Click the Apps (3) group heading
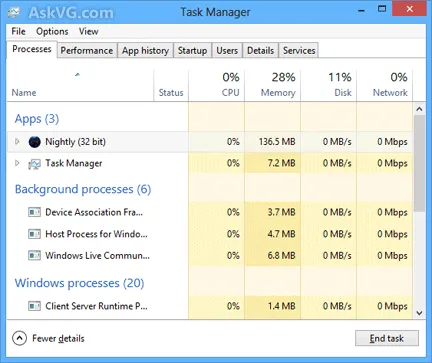This screenshot has height=363, width=432. click(37, 119)
